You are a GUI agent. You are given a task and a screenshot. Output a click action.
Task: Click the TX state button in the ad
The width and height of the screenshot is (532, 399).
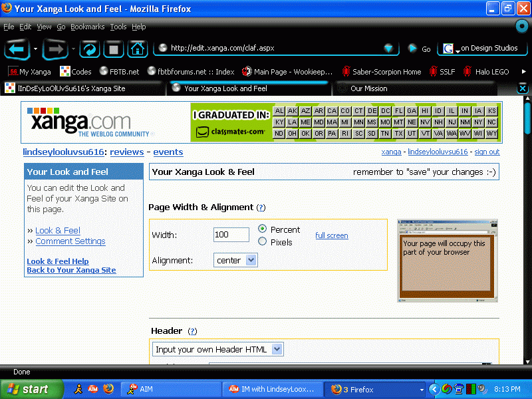tap(398, 134)
